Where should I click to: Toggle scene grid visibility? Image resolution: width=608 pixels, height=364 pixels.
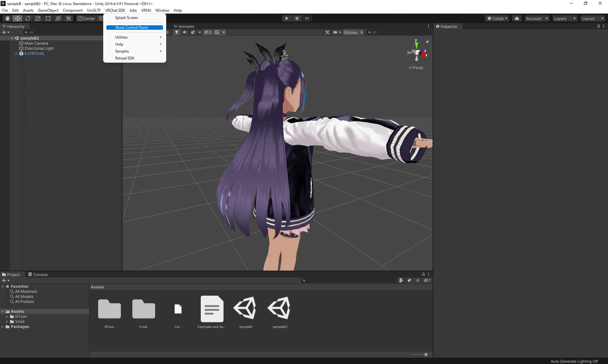[x=217, y=32]
